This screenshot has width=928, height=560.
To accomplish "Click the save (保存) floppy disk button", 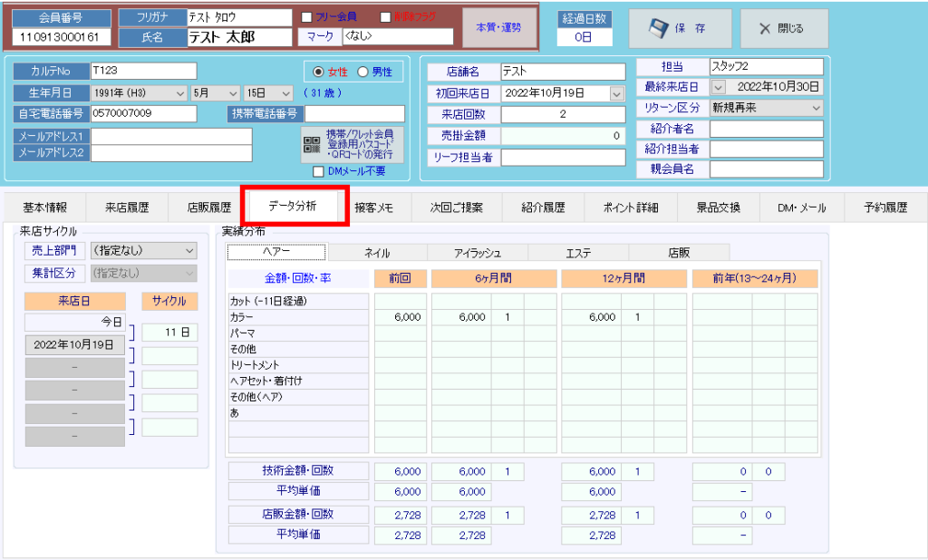I will 679,29.
